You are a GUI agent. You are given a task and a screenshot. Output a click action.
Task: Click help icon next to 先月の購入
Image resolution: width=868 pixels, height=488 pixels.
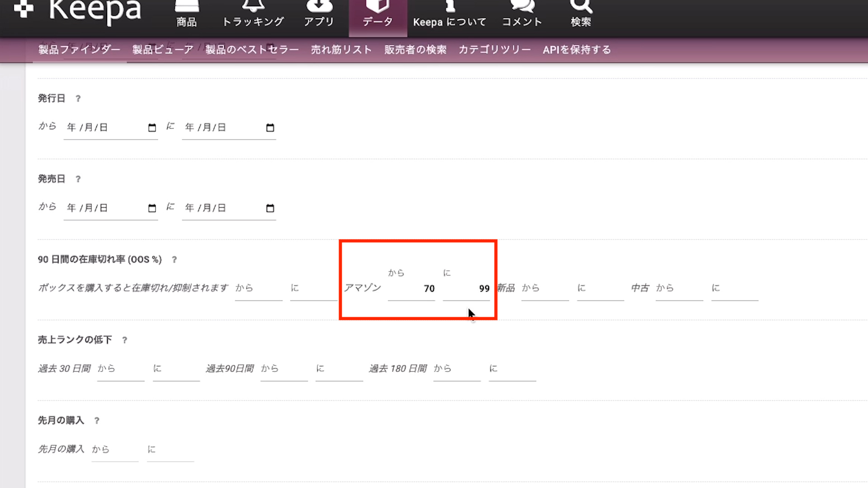(97, 421)
